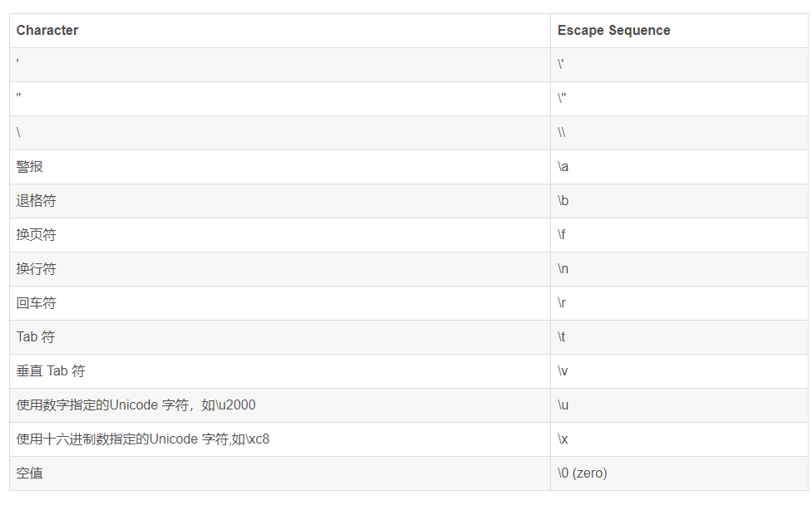Click the 换页符 cell
Screen dimensions: 812x510
279,235
